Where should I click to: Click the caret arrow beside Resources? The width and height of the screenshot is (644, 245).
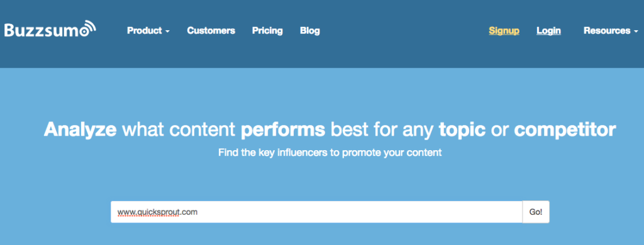click(x=636, y=31)
